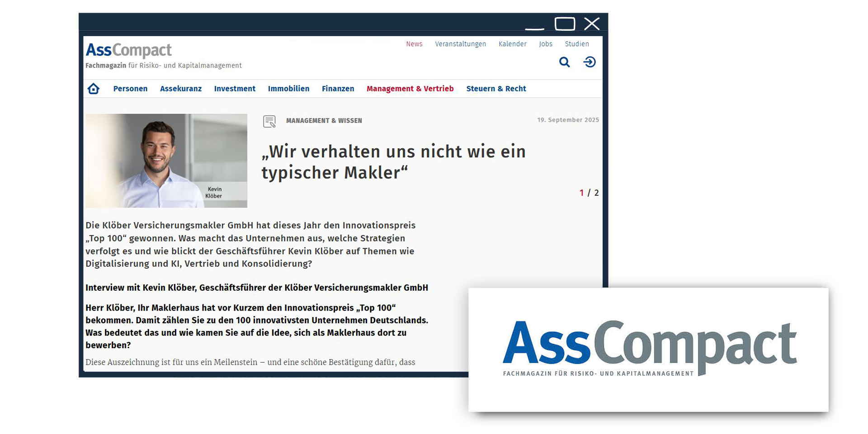Open Veranstaltungen
This screenshot has height=434, width=868.
tap(460, 44)
